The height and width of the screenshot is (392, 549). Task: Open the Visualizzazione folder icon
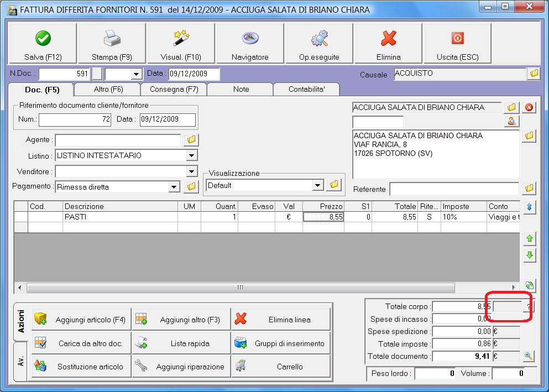pyautogui.click(x=334, y=185)
